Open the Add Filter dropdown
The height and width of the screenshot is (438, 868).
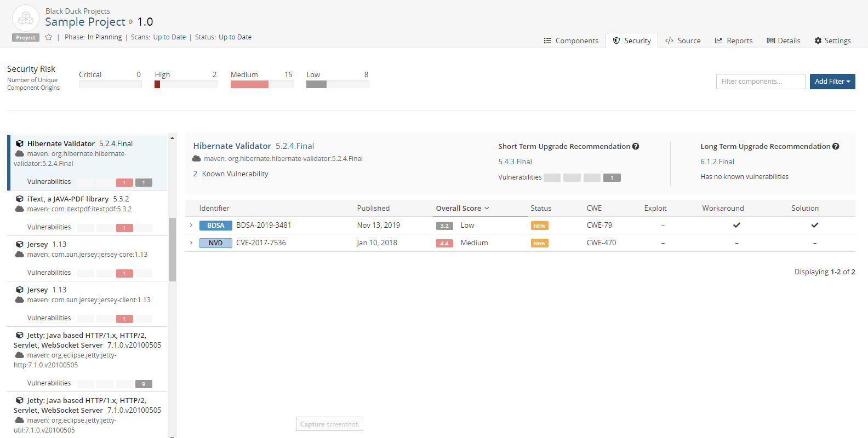832,82
